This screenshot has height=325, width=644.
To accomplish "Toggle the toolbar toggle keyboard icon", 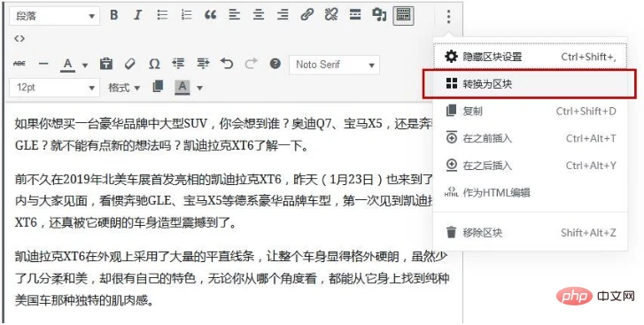I will coord(403,16).
